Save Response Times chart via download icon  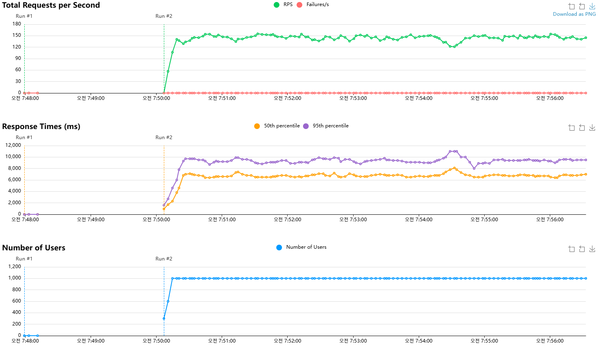pos(592,127)
